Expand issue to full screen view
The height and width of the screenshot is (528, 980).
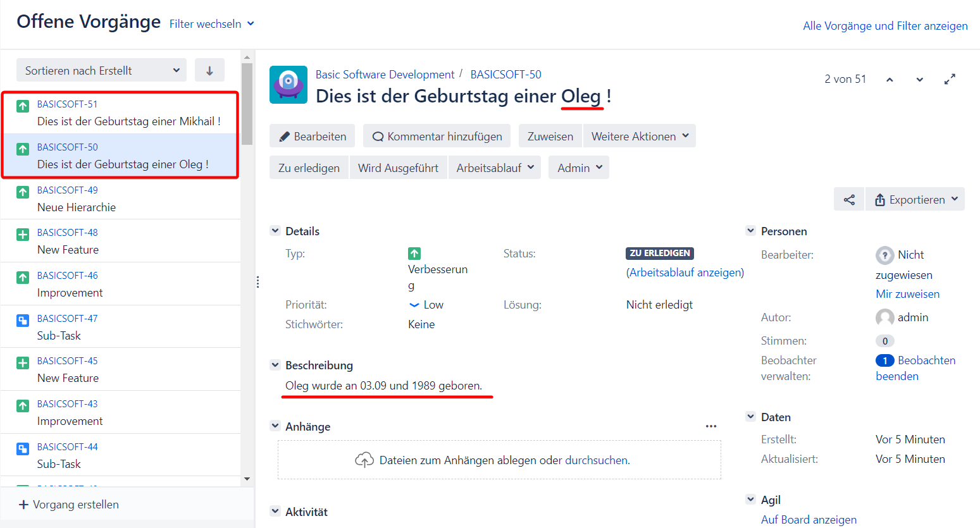950,80
